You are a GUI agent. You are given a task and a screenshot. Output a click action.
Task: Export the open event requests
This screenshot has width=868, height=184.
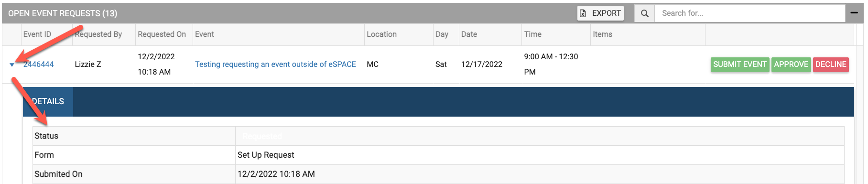(600, 13)
